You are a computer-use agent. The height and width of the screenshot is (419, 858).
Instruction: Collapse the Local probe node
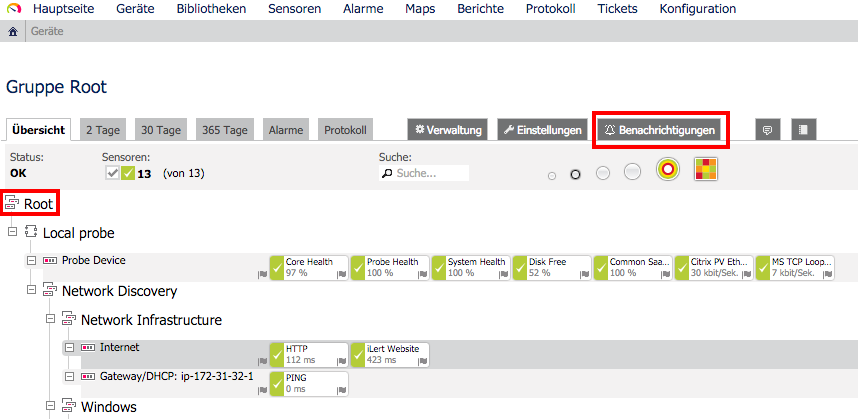pos(13,232)
